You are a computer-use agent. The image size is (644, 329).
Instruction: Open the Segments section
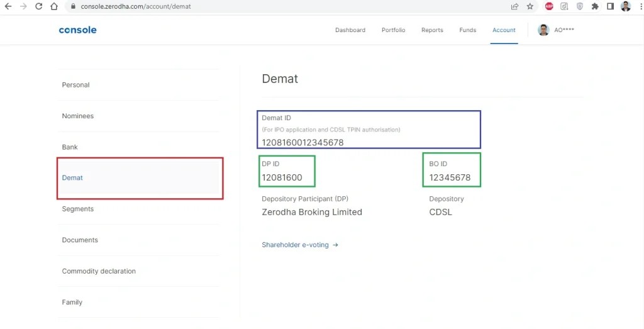coord(139,209)
